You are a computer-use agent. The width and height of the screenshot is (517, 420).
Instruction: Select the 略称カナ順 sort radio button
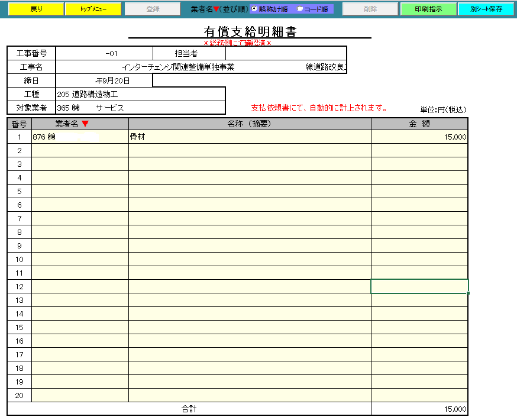[x=255, y=9]
